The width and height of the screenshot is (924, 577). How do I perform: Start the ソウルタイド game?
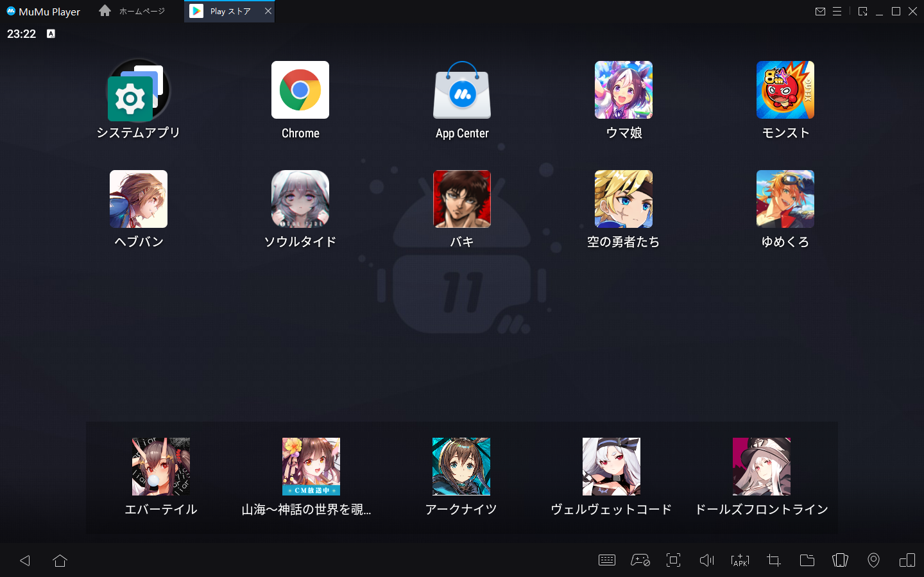click(x=300, y=199)
